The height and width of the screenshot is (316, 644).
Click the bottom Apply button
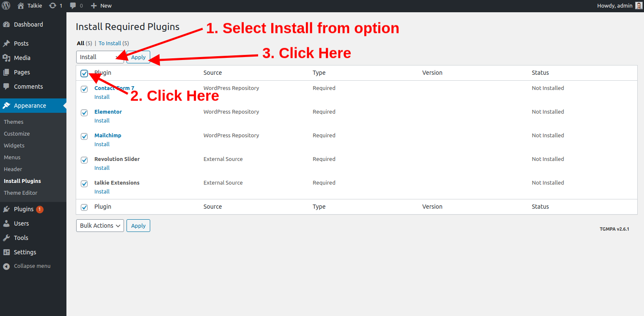(138, 226)
